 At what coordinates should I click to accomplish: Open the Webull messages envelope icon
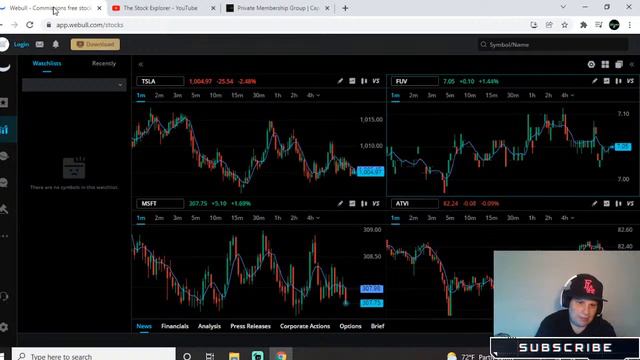click(x=40, y=44)
